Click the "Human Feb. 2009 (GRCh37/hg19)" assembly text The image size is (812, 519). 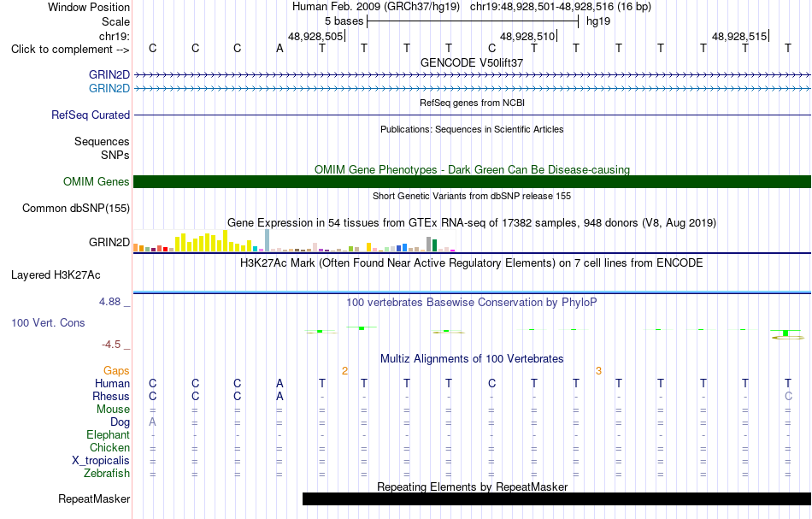tap(376, 7)
